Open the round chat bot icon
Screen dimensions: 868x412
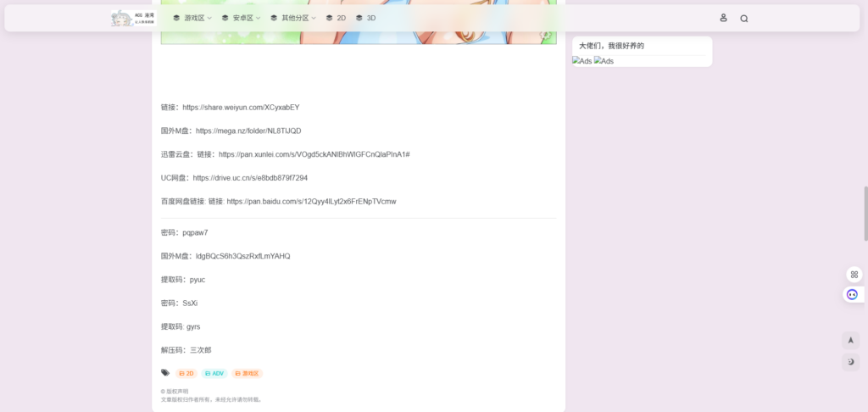852,294
